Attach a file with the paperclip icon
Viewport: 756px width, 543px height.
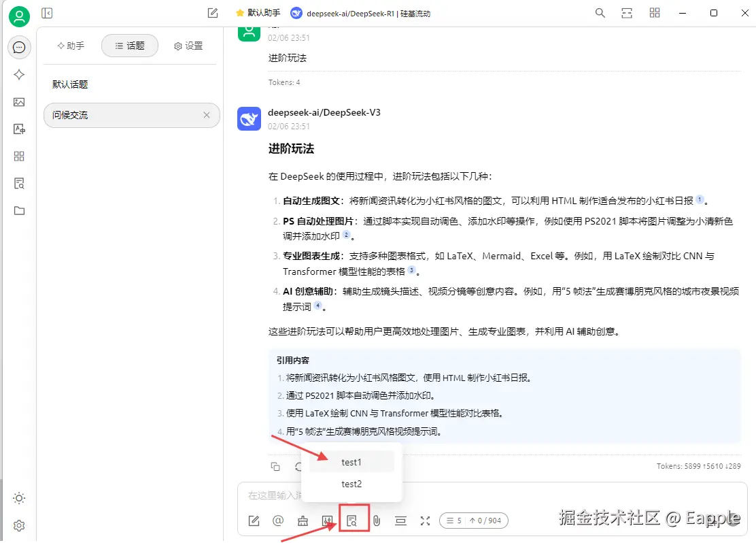pyautogui.click(x=377, y=521)
